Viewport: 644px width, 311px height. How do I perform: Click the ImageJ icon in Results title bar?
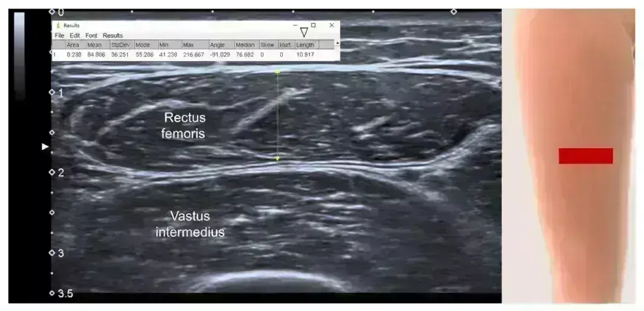(x=58, y=25)
